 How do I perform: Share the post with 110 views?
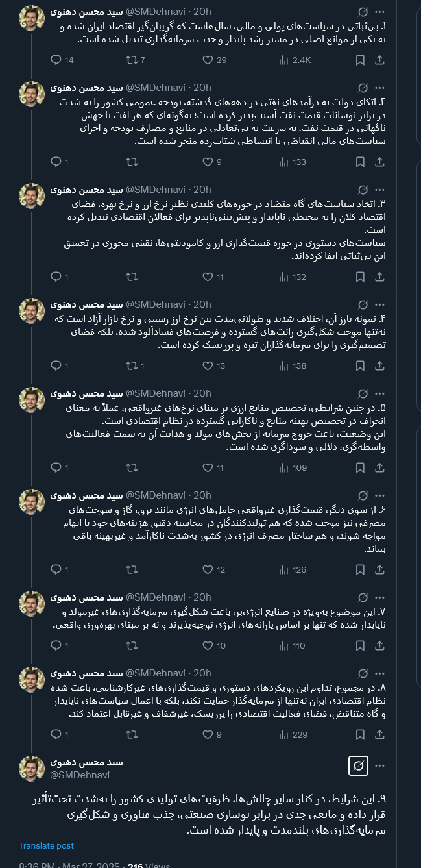(x=380, y=645)
